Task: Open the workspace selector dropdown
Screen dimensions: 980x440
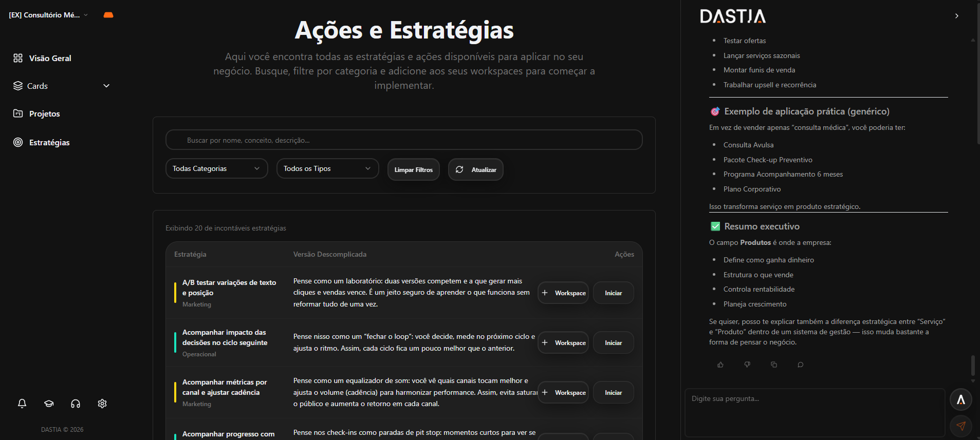Action: [48, 15]
